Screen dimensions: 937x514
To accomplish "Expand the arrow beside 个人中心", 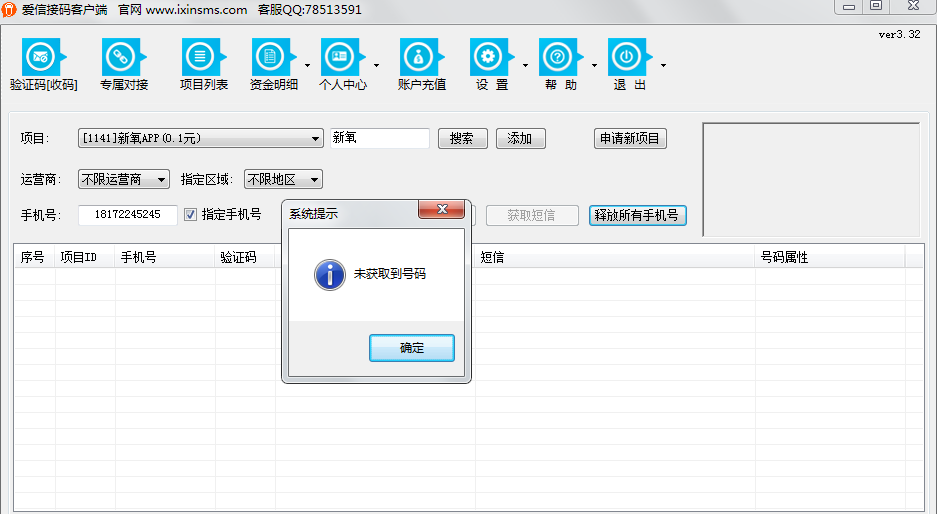I will tap(376, 65).
